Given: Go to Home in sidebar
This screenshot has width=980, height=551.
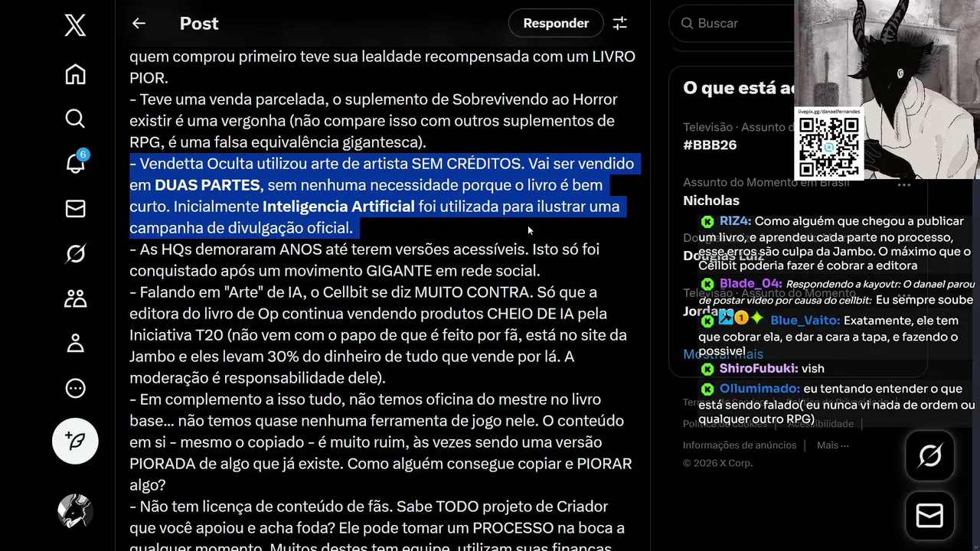Looking at the screenshot, I should click(75, 74).
